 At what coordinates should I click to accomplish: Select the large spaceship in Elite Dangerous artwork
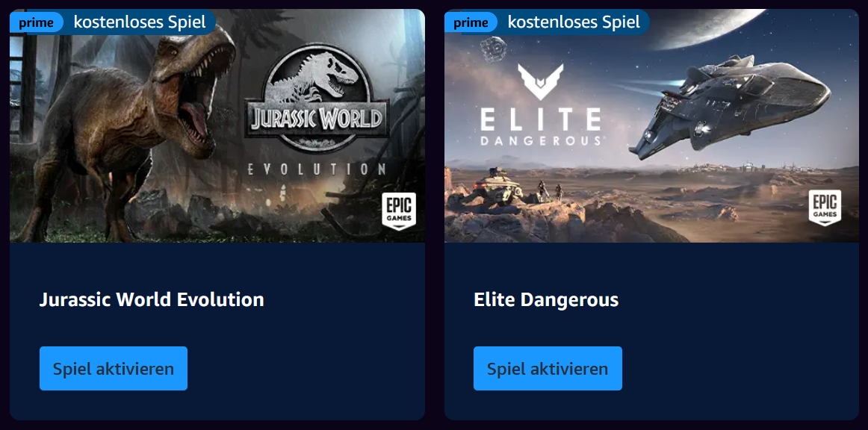click(x=730, y=105)
